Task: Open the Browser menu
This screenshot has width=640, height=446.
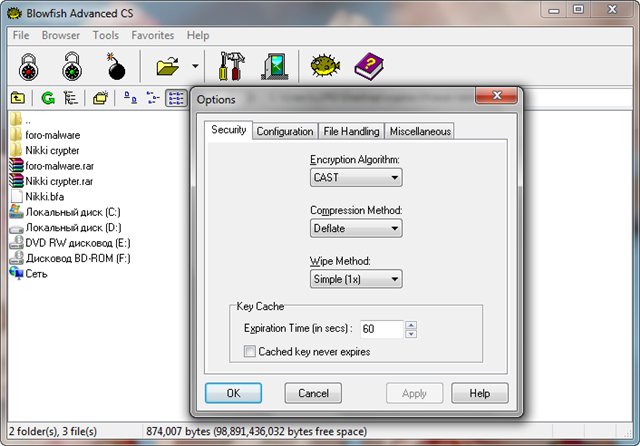Action: click(x=61, y=36)
